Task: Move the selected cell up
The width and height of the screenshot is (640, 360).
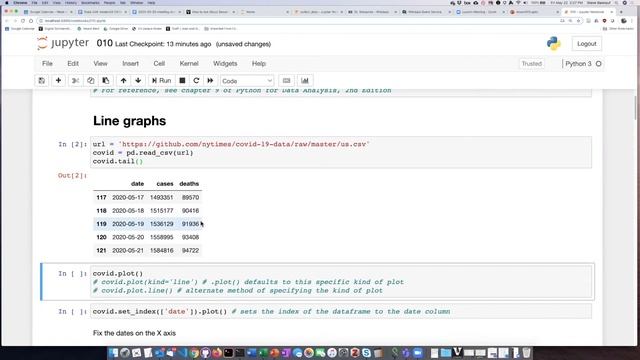Action: tap(123, 80)
